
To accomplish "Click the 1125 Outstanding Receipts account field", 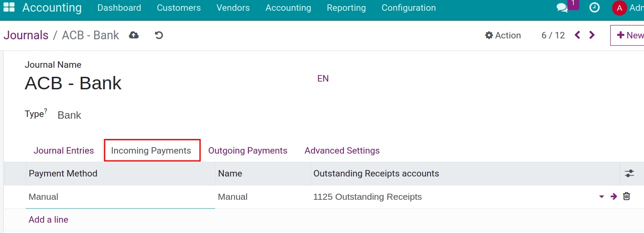I will coord(454,197).
